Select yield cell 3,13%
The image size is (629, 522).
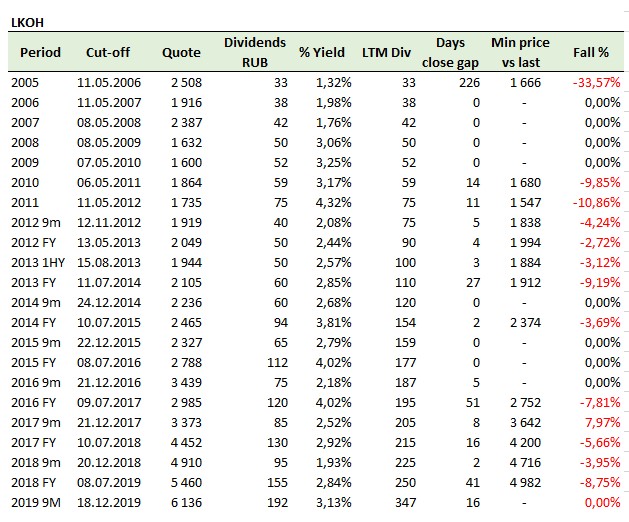tap(334, 503)
